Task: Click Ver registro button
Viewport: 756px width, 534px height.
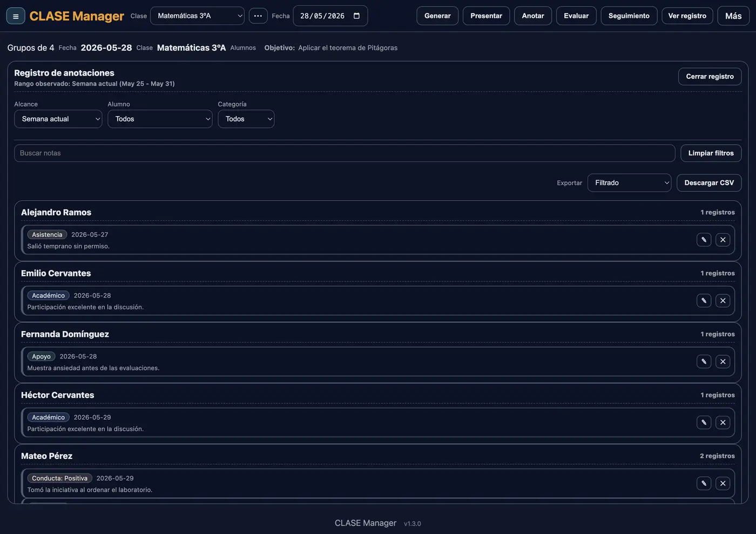Action: click(x=687, y=16)
